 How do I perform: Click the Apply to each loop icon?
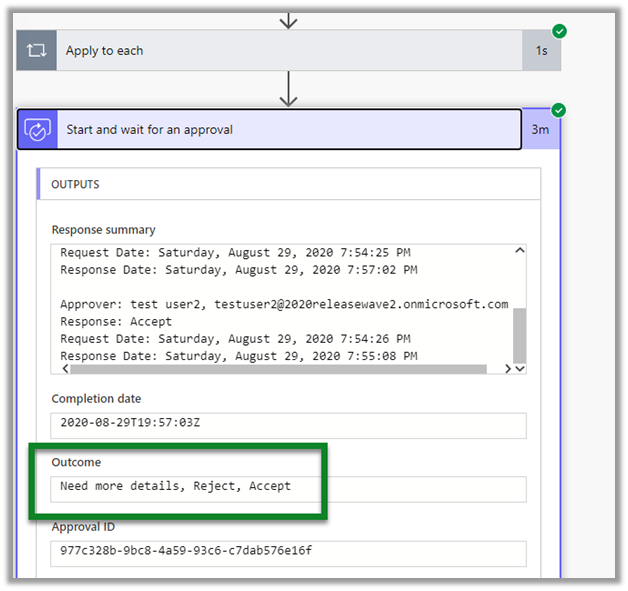click(36, 51)
